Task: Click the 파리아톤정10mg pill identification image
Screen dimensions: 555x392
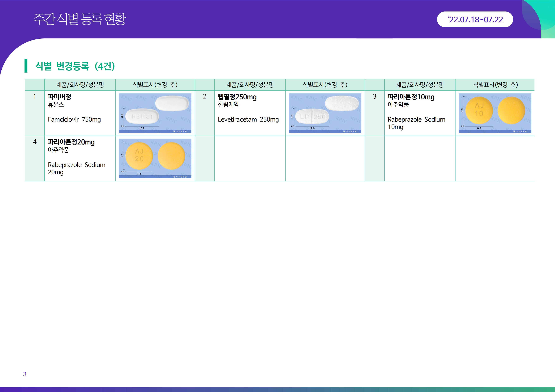Action: click(495, 113)
